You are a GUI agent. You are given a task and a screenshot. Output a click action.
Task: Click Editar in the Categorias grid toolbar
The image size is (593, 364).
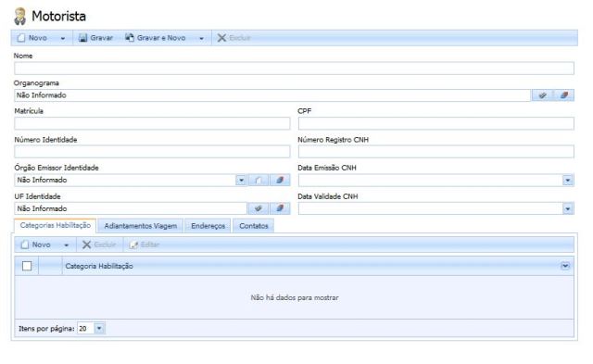coord(145,245)
